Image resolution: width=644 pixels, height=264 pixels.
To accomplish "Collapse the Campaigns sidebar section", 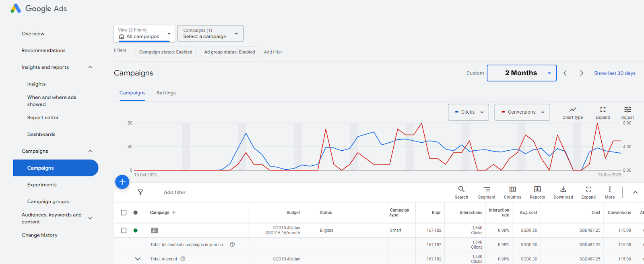I will coord(90,151).
